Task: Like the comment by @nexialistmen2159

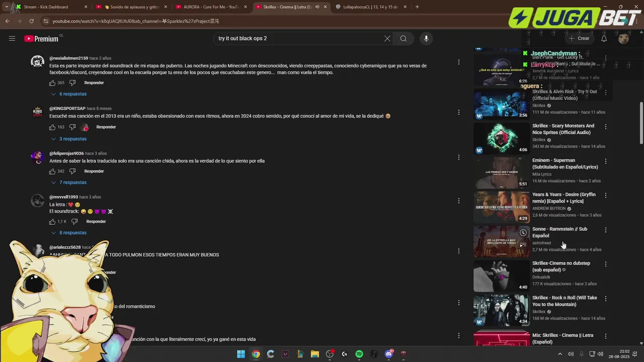Action: point(52,82)
